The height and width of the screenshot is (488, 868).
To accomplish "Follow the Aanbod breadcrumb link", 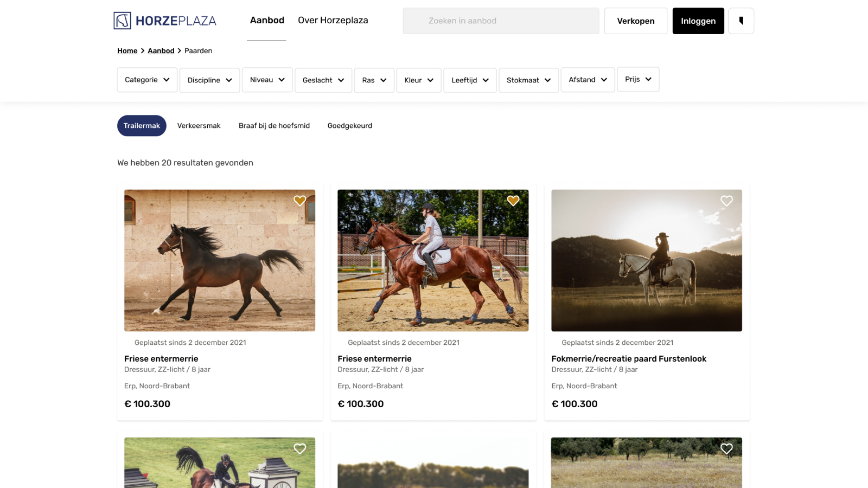I will click(x=161, y=51).
